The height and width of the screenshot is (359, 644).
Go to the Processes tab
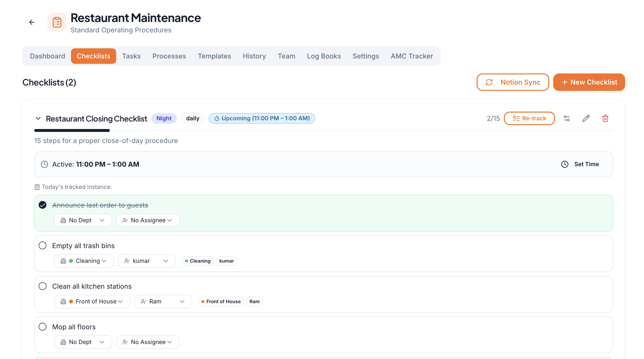point(169,56)
